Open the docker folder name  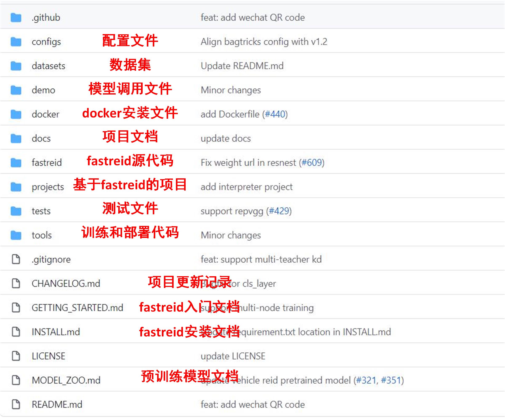(x=45, y=114)
